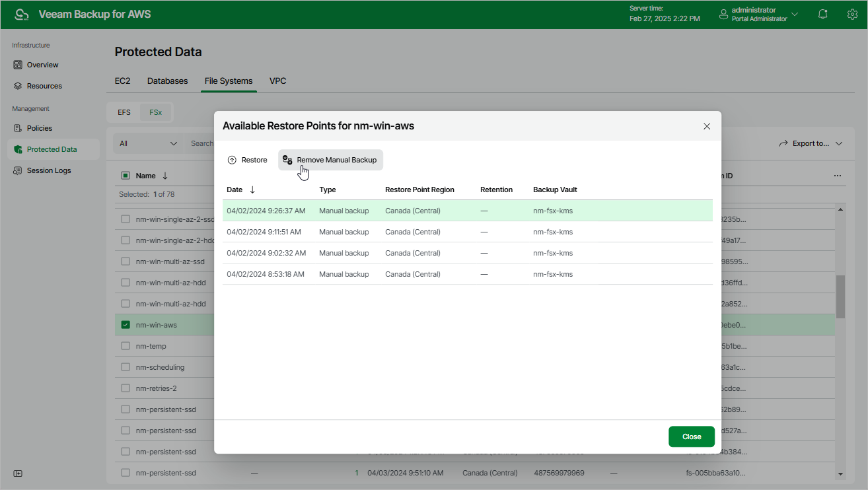
Task: Click the green Close button
Action: click(x=691, y=437)
